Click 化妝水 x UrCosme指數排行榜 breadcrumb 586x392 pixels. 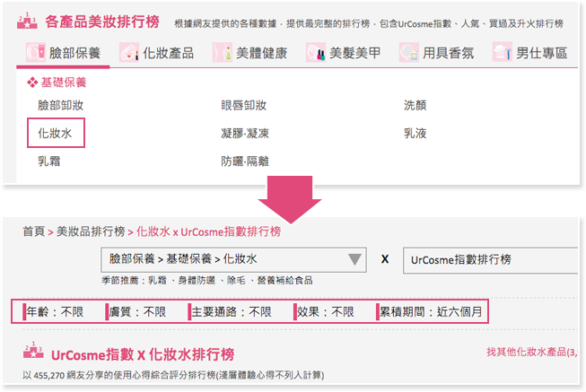point(208,231)
